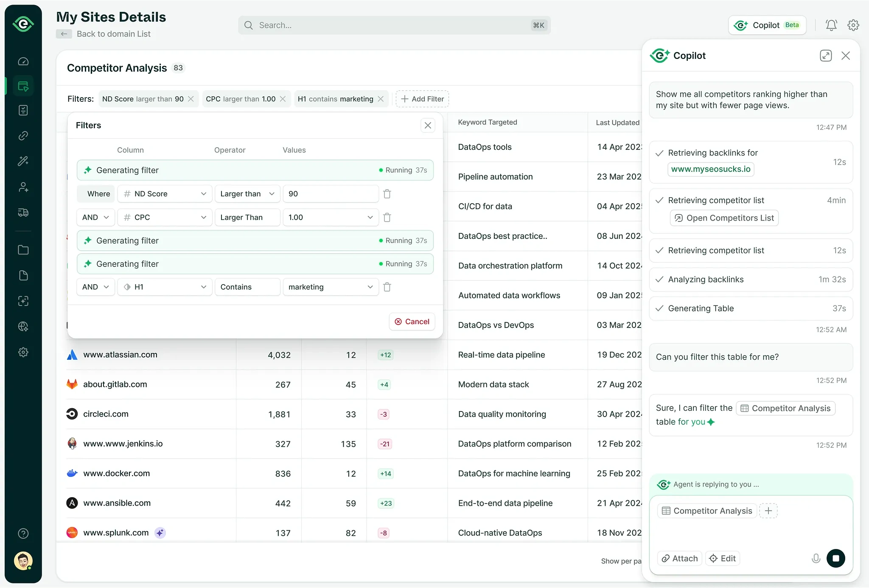Open the settings gear in top bar
The width and height of the screenshot is (869, 588).
(853, 25)
